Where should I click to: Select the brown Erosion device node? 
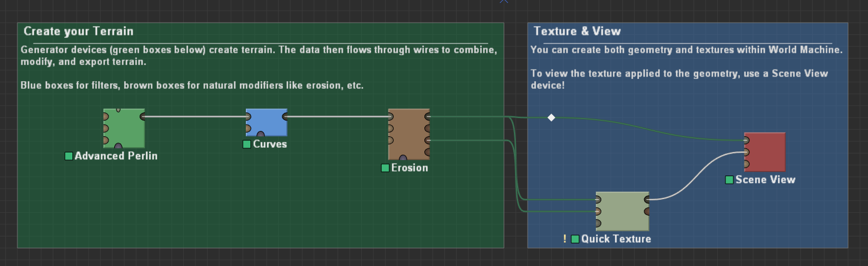click(409, 134)
